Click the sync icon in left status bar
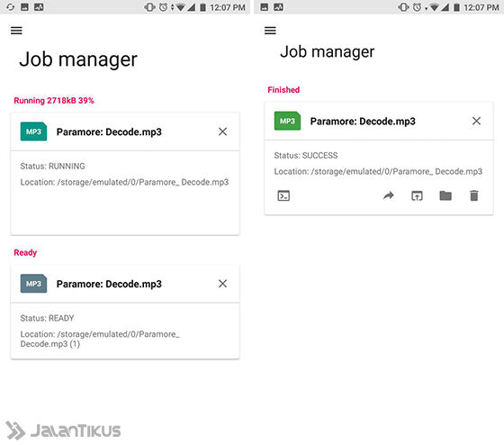The height and width of the screenshot is (445, 504). pyautogui.click(x=10, y=7)
